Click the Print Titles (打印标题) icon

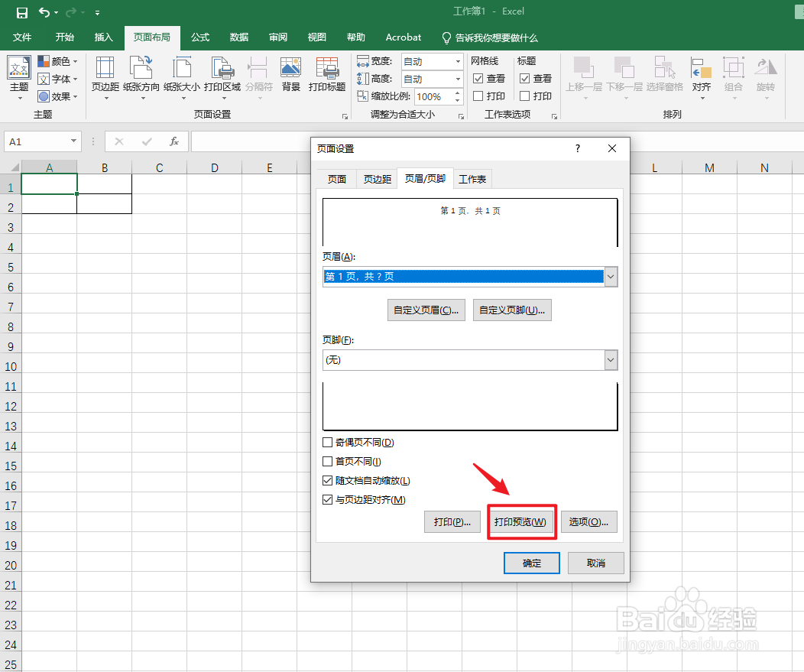tap(327, 68)
